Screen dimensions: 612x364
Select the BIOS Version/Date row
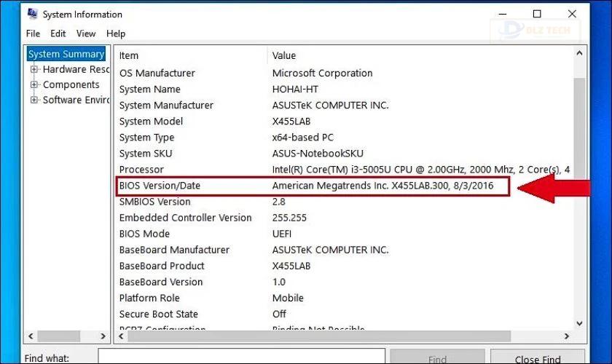(313, 186)
